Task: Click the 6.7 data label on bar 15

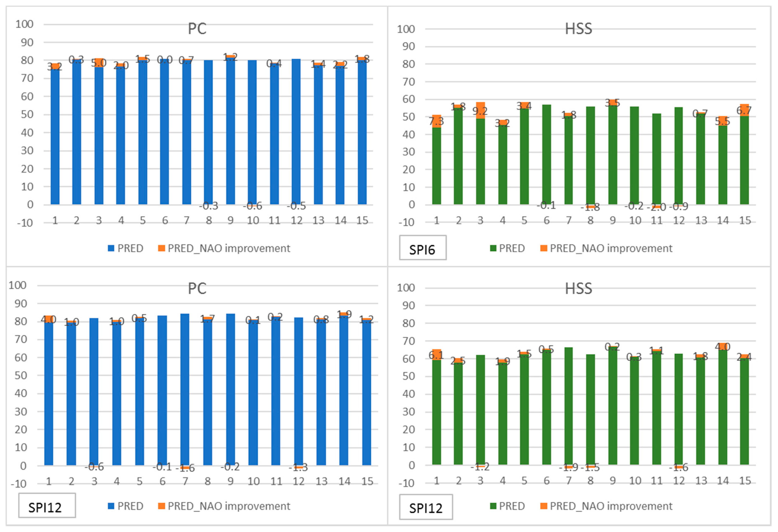Action: pos(744,110)
